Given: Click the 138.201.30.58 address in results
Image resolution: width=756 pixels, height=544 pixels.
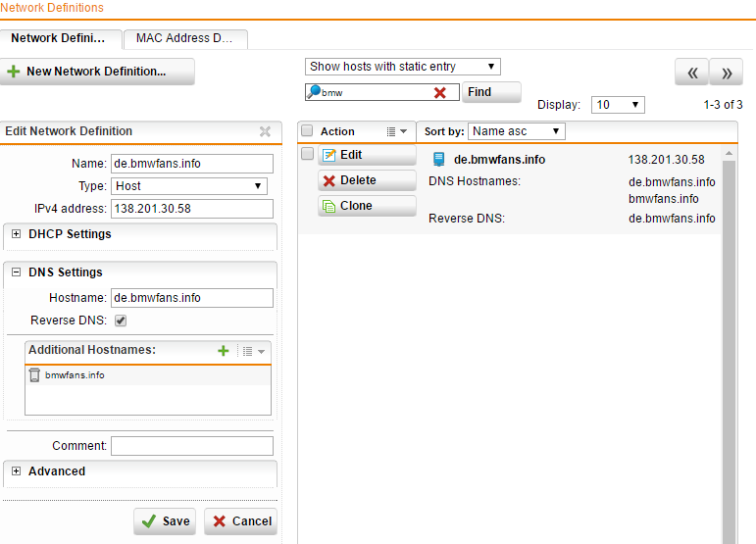Looking at the screenshot, I should [667, 160].
